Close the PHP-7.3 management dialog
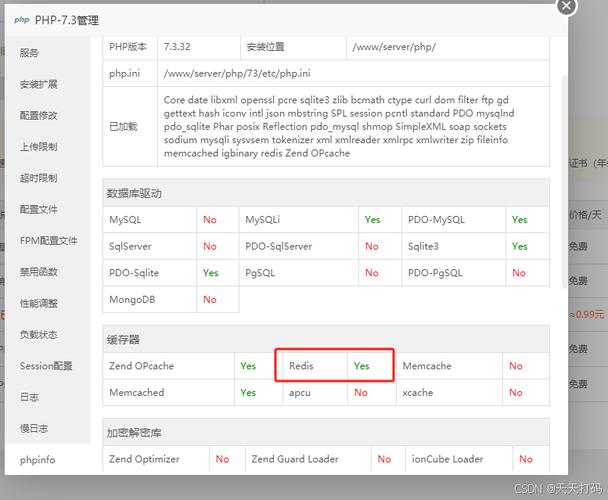608x500 pixels. coord(567,6)
